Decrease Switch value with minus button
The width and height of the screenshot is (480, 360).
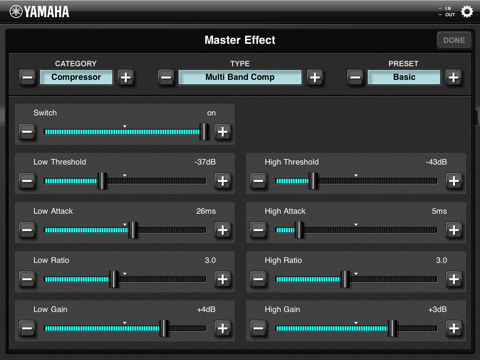(x=27, y=132)
